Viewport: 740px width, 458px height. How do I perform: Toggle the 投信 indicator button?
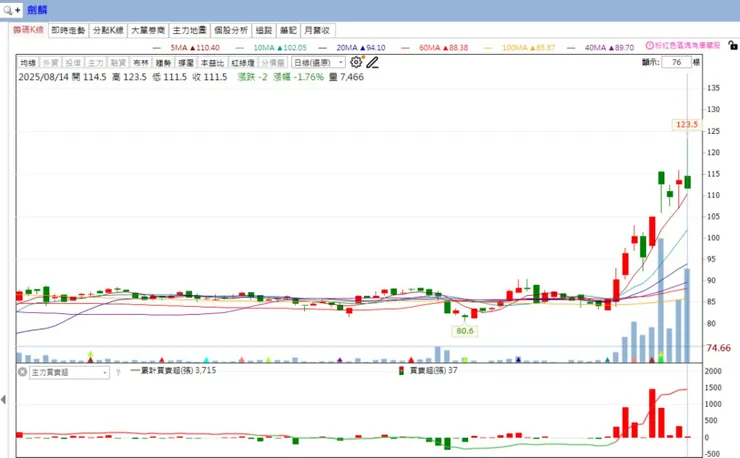(73, 63)
